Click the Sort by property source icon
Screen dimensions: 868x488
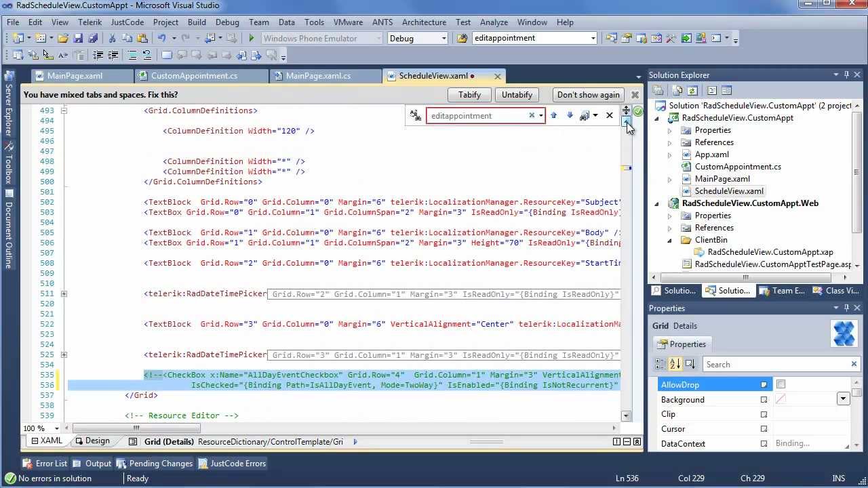coord(690,364)
